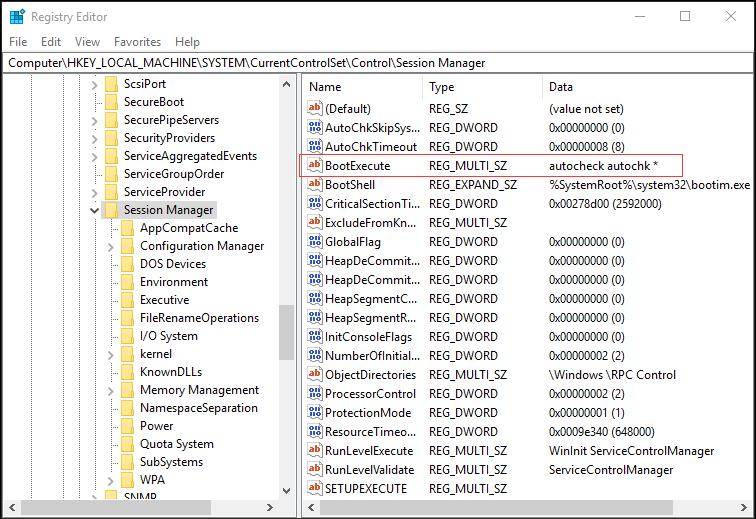
Task: Click the (Default) value string icon
Action: click(x=314, y=108)
